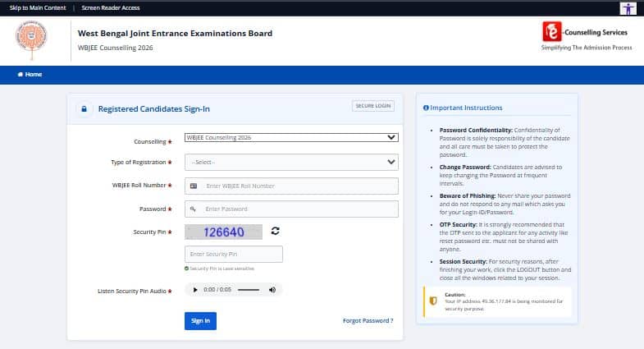The width and height of the screenshot is (644, 349).
Task: Click the green check icon under the security pin field
Action: (x=186, y=269)
